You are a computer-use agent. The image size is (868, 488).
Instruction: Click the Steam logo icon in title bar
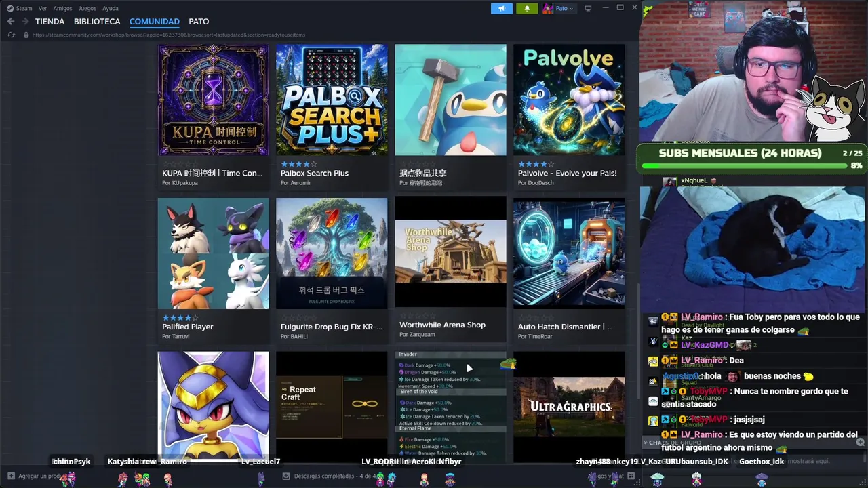(10, 8)
